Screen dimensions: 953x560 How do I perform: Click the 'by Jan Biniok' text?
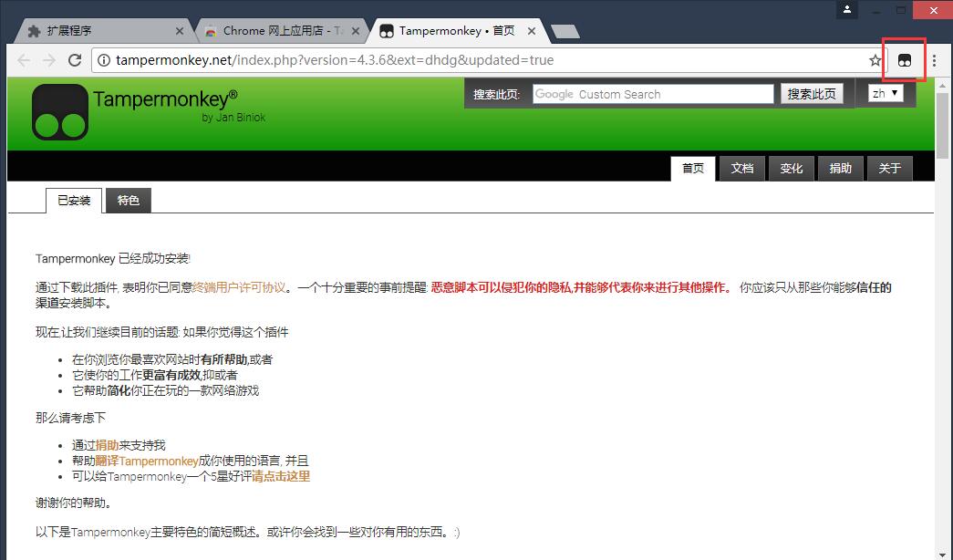pos(233,118)
